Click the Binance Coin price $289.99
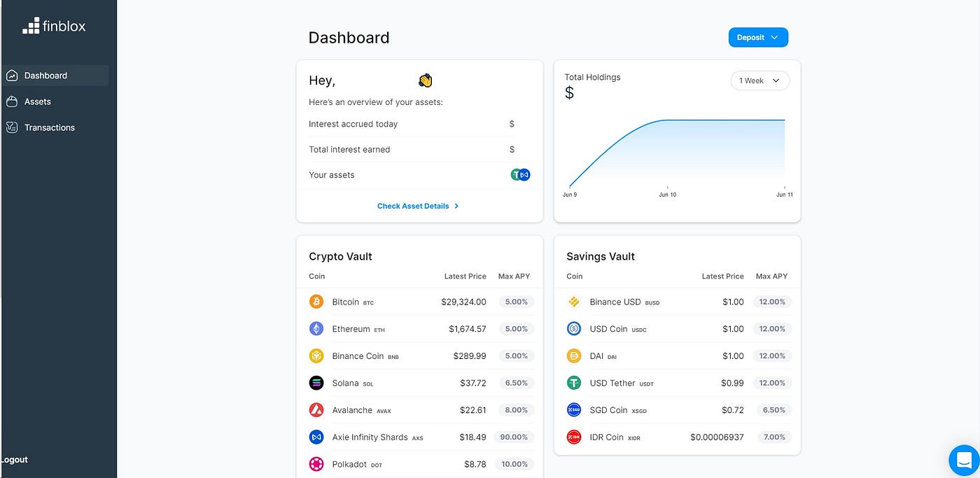Viewport: 980px width, 478px height. [470, 356]
